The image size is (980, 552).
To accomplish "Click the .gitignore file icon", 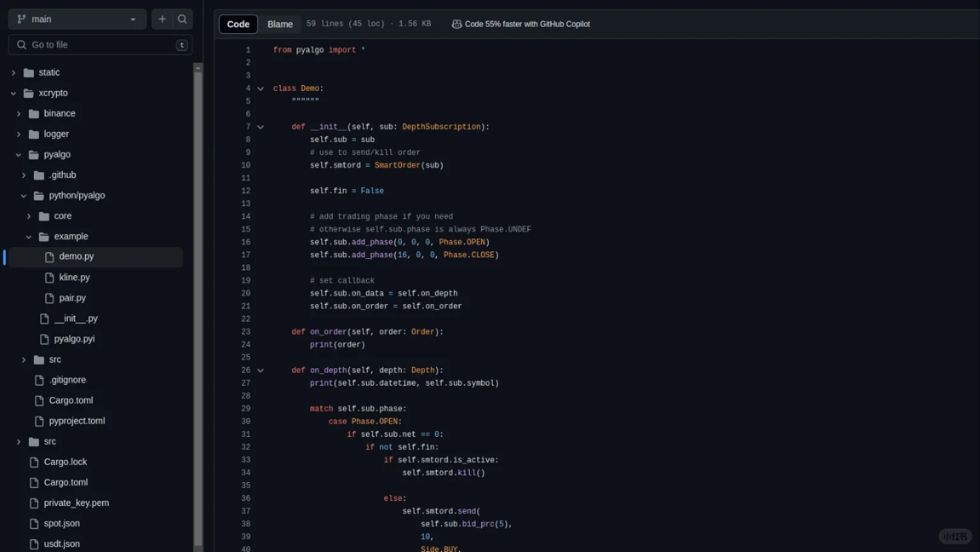I will coord(39,380).
